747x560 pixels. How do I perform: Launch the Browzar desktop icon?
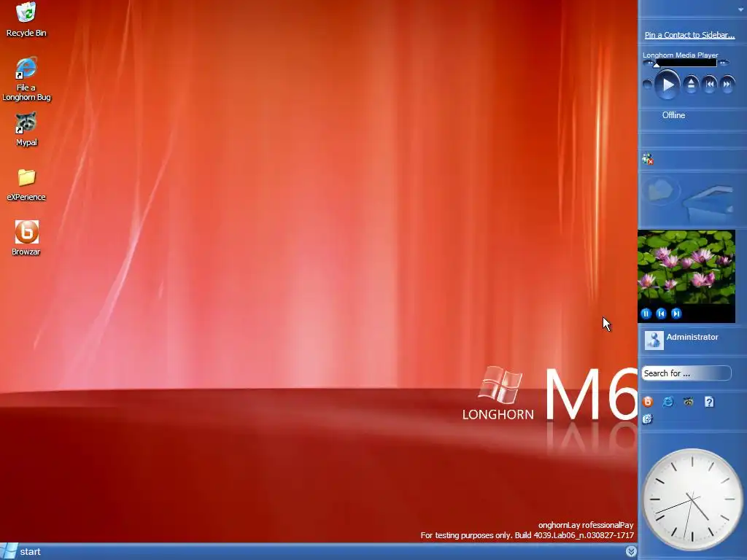(x=26, y=238)
